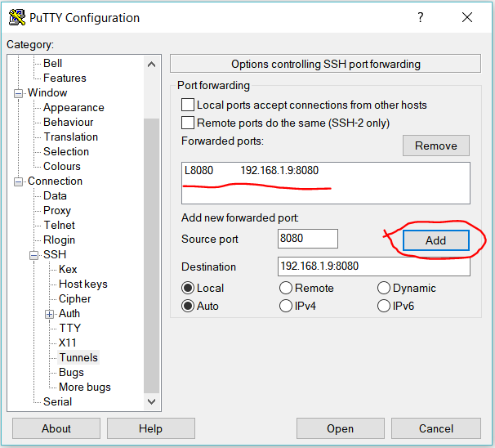Click the PuTTY icon in the title bar
This screenshot has width=495, height=448.
(x=16, y=17)
